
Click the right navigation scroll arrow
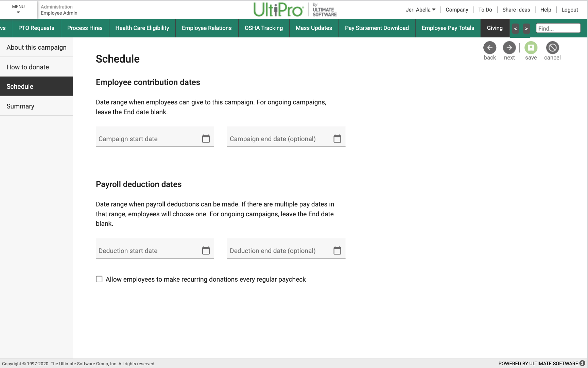pos(526,29)
